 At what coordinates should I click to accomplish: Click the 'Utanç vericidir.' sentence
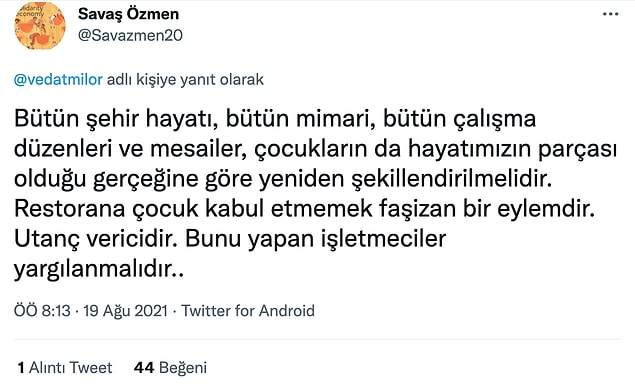(x=96, y=239)
